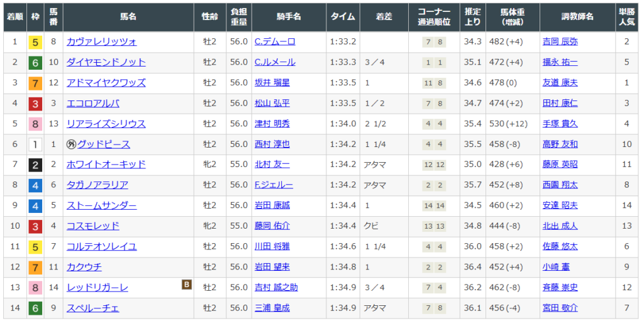The height and width of the screenshot is (321, 644).
Task: Click the 外 mark icon before グッドピース
Action: [71, 144]
